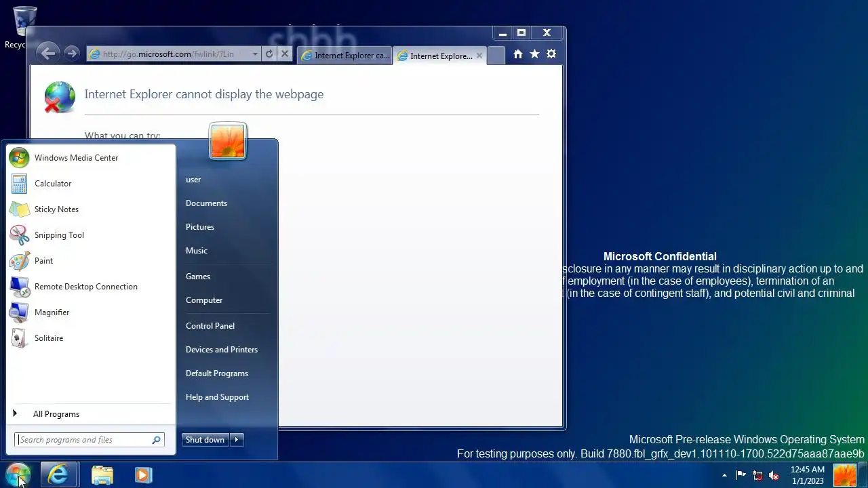Click the network tray icon
Image resolution: width=868 pixels, height=488 pixels.
pyautogui.click(x=757, y=475)
